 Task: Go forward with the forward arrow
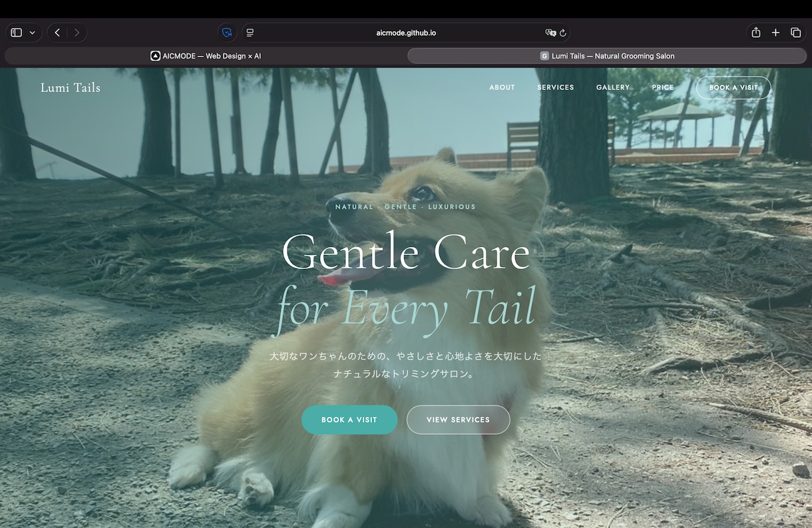[77, 33]
